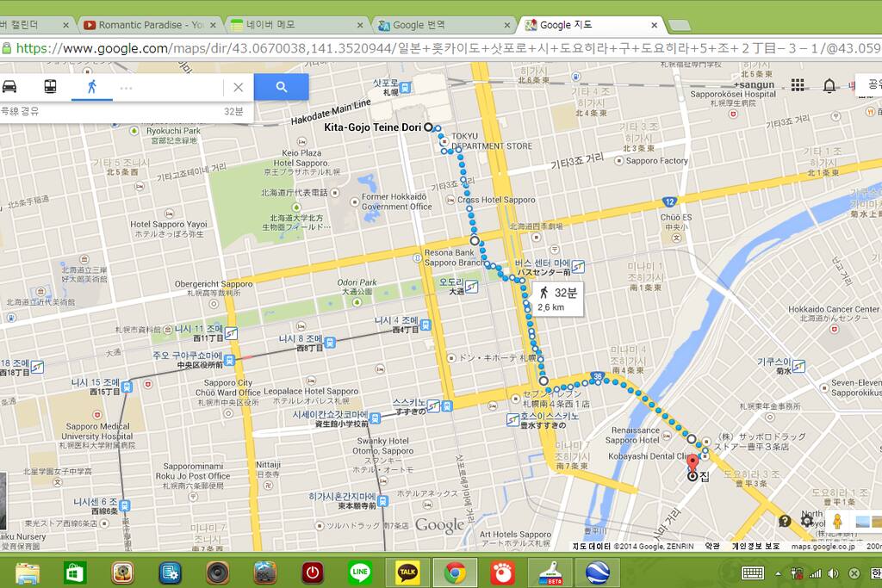This screenshot has width=882, height=588.
Task: Click the maps.google.co.jp link
Action: click(823, 547)
